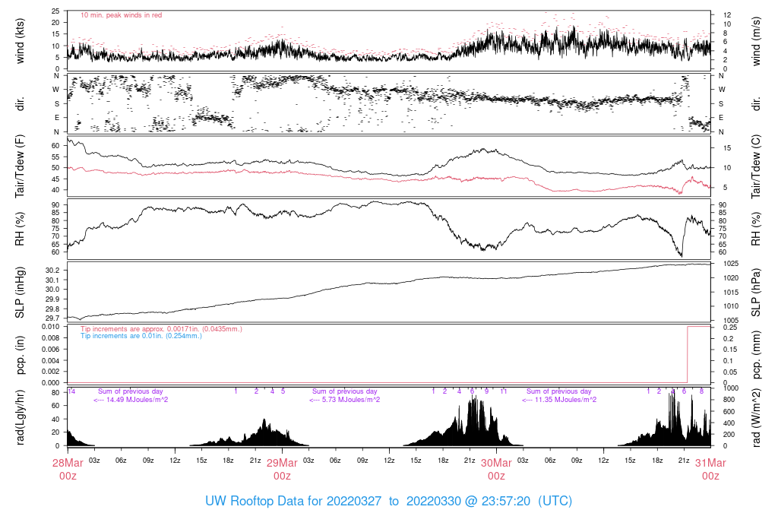Click the '30Mar' date label on the time axis
The image size is (778, 532).
click(496, 463)
